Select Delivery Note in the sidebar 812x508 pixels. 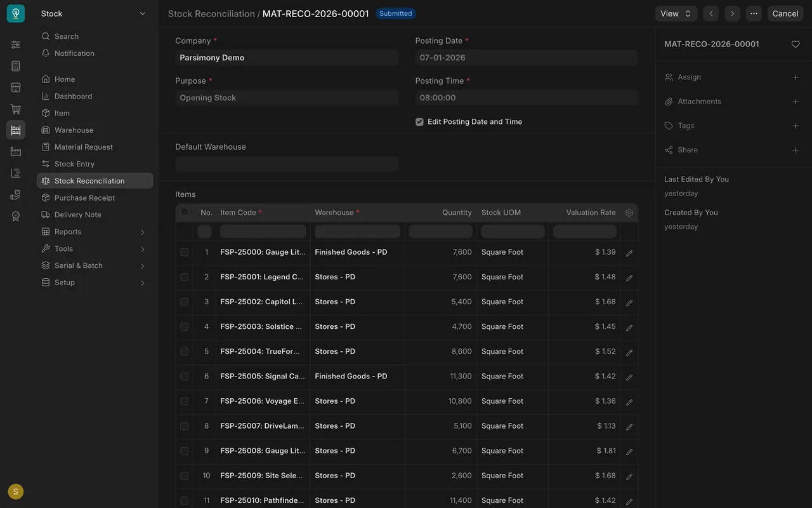[95, 215]
